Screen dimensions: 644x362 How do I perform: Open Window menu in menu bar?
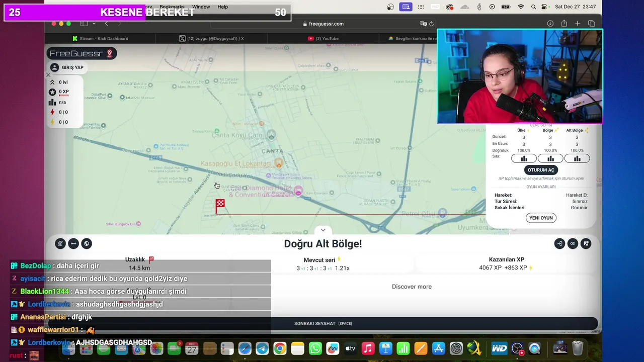(x=201, y=7)
